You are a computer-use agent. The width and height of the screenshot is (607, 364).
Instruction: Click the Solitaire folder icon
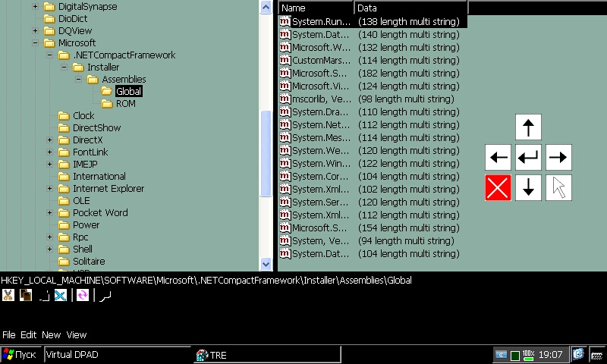point(64,261)
